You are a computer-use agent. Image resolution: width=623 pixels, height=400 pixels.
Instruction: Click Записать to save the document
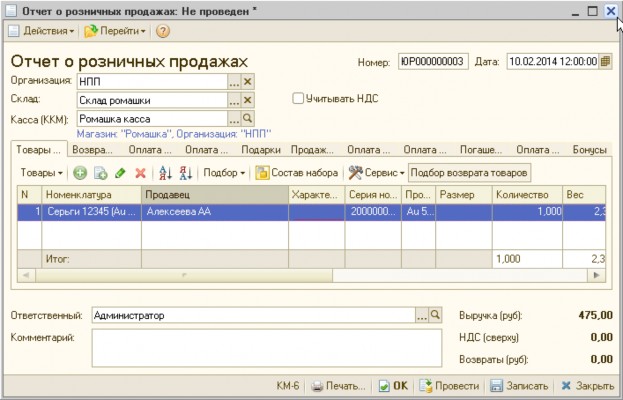click(519, 386)
